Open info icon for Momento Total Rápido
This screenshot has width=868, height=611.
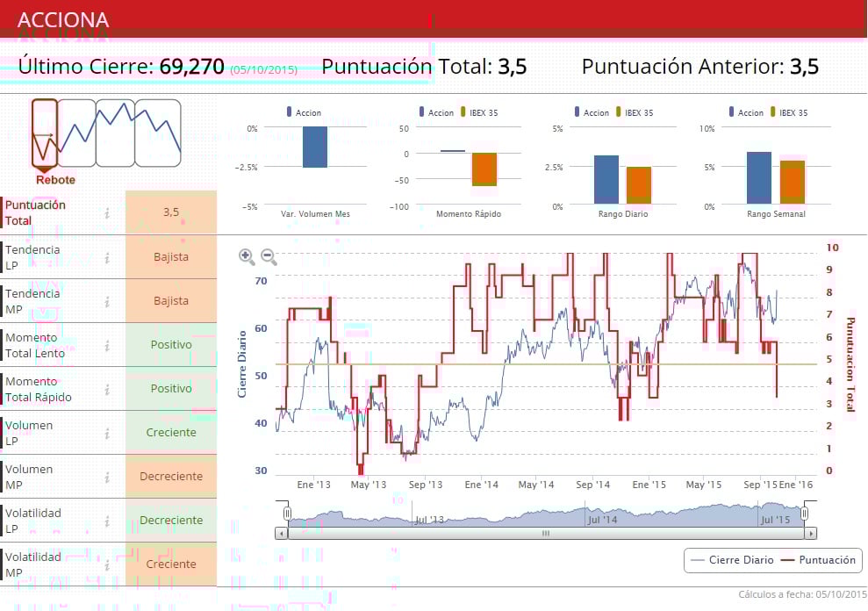coord(107,390)
